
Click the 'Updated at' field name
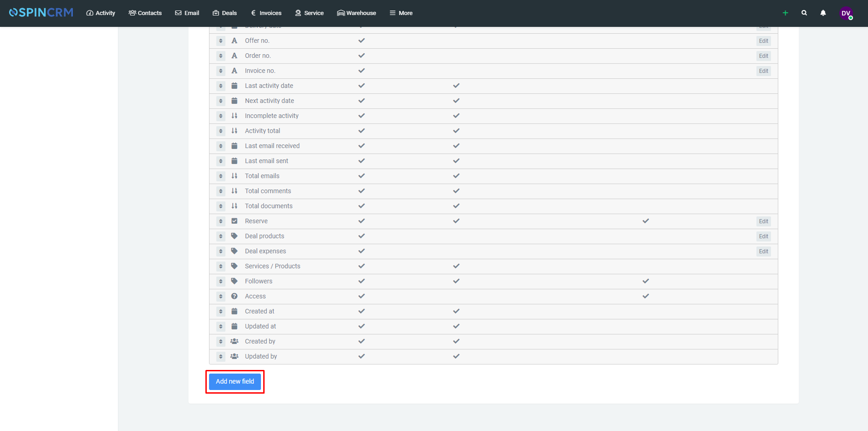260,326
